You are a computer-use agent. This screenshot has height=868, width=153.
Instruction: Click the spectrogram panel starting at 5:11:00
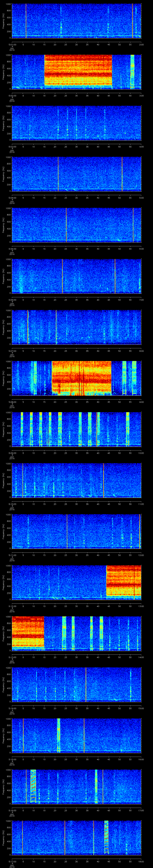(x=76, y=531)
